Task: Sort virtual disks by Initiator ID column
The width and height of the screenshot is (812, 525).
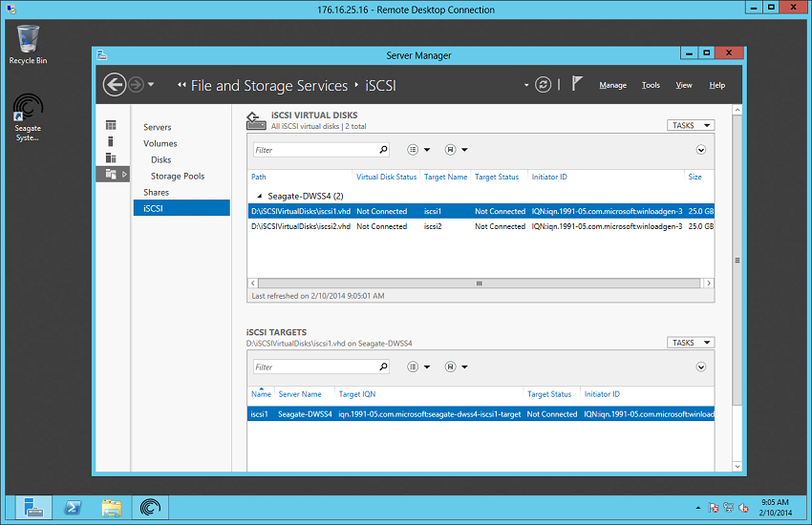Action: (x=549, y=177)
